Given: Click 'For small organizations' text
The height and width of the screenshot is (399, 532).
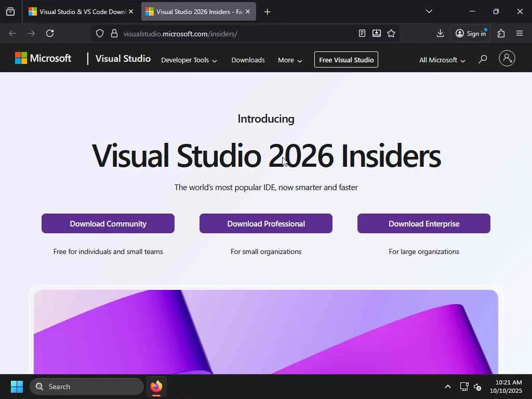Looking at the screenshot, I should (x=266, y=252).
